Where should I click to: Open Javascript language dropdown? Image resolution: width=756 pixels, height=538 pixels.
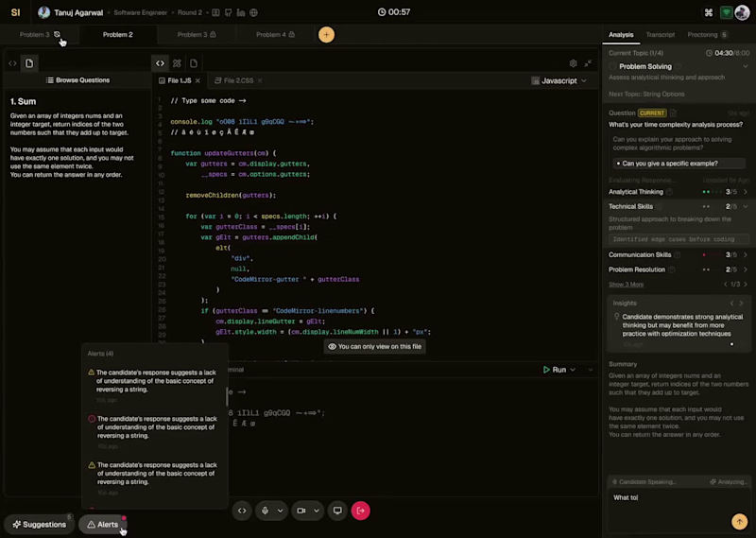[559, 81]
